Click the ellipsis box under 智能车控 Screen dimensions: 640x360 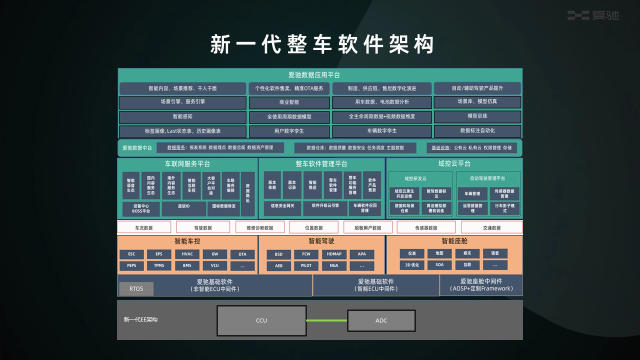(x=242, y=265)
